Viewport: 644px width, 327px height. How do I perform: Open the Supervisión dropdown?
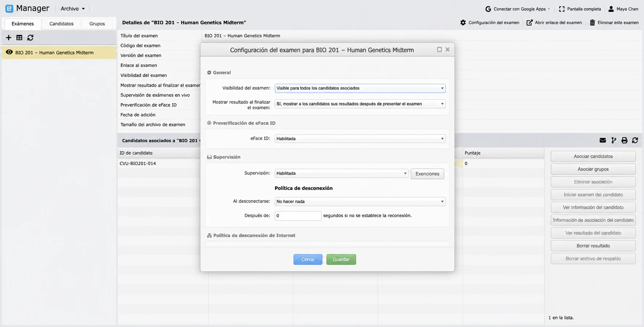click(x=341, y=173)
